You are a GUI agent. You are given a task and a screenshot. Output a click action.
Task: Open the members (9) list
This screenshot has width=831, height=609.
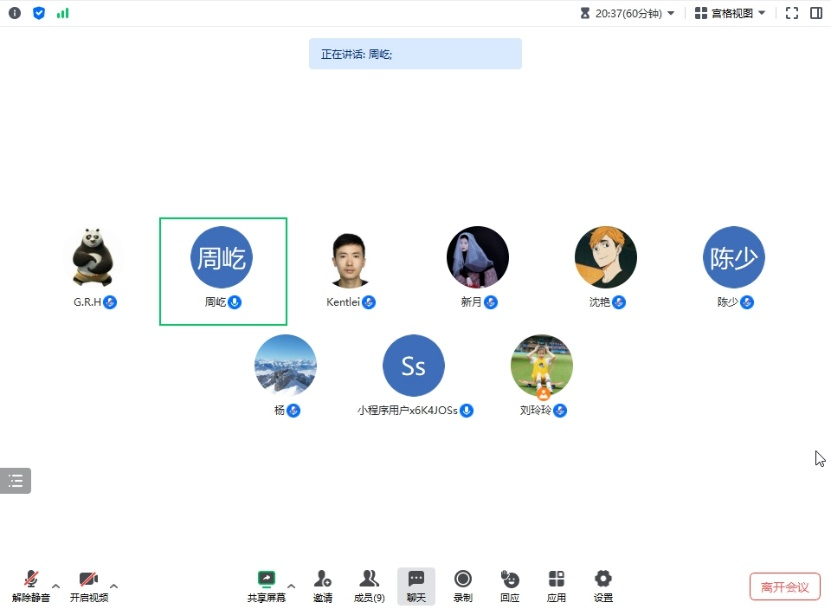click(x=369, y=586)
